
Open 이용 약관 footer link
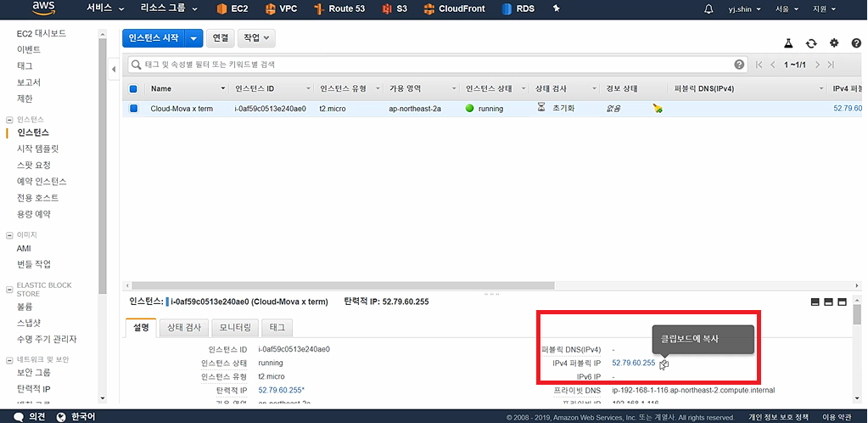(837, 417)
